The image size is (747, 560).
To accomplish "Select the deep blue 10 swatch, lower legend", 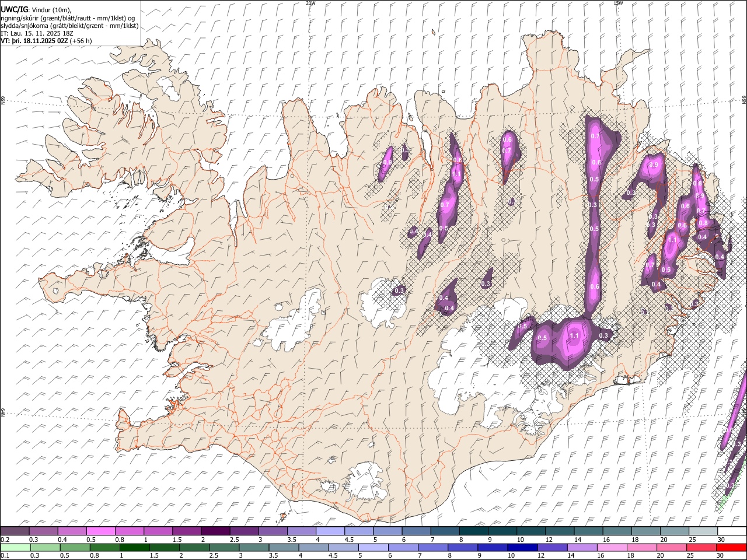I will (522, 547).
